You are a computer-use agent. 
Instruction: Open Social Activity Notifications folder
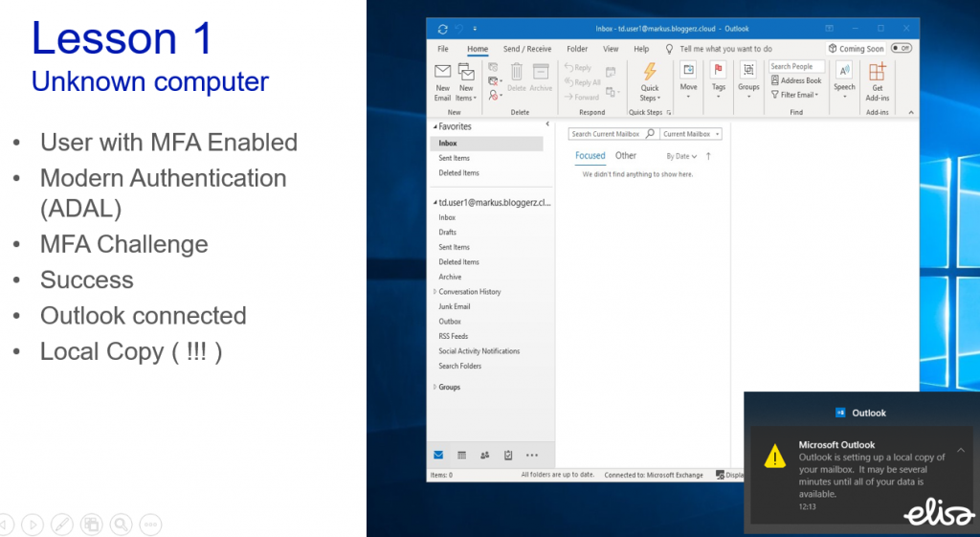(479, 351)
